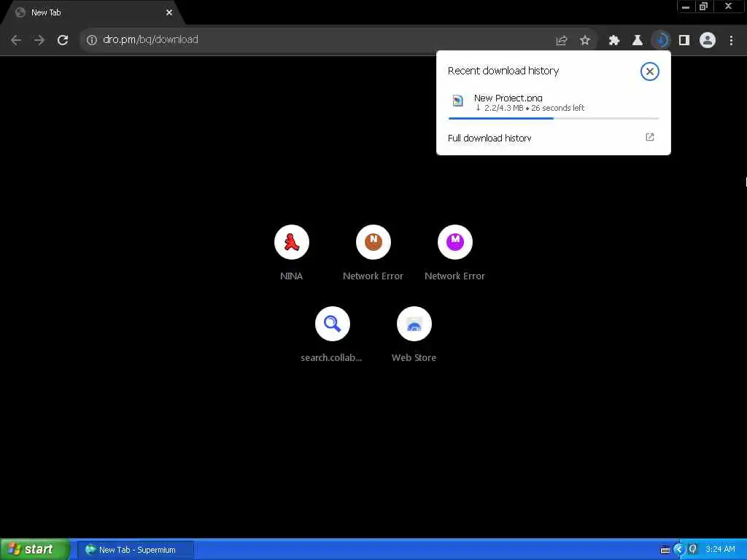Click New Tab - Supermium taskbar button
747x560 pixels.
pos(136,550)
